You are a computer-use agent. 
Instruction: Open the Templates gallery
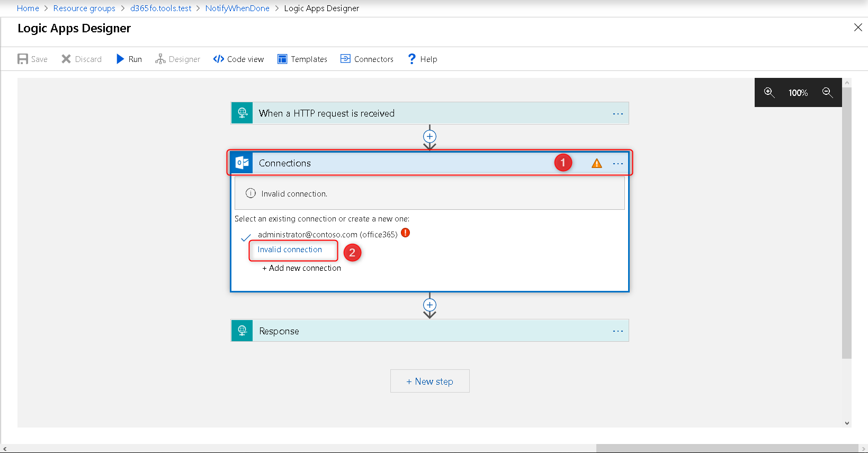tap(302, 59)
